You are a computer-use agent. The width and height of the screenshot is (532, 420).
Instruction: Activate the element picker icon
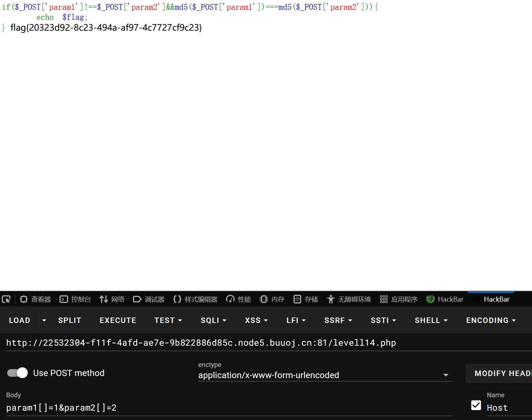click(6, 299)
